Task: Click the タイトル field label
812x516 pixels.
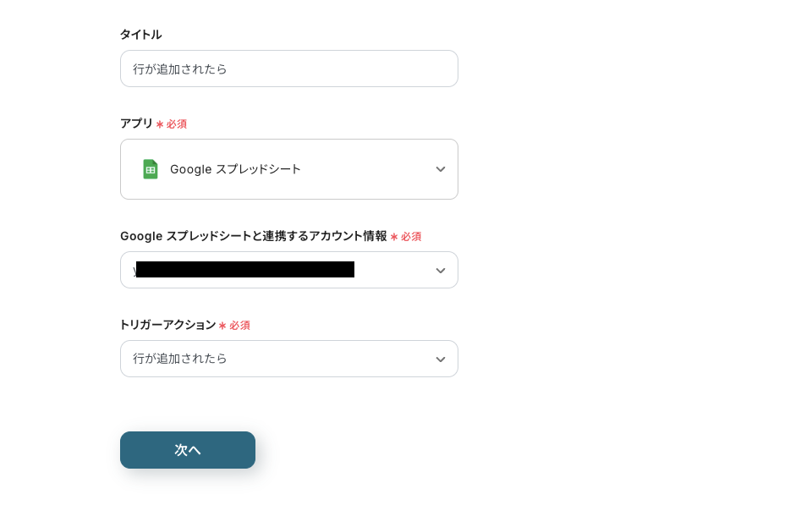Action: tap(140, 35)
